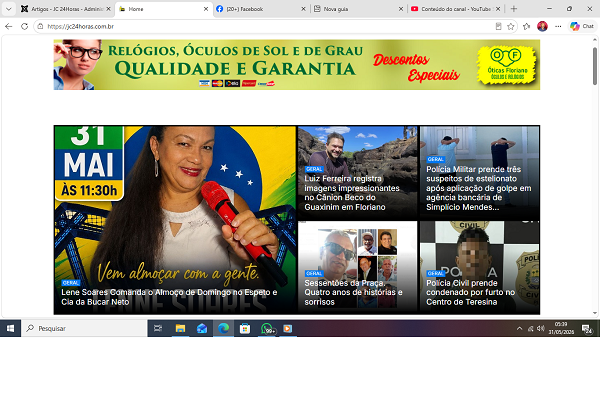Open a new tab with plus button
Viewport: 600px width, 395px height.
tap(514, 9)
